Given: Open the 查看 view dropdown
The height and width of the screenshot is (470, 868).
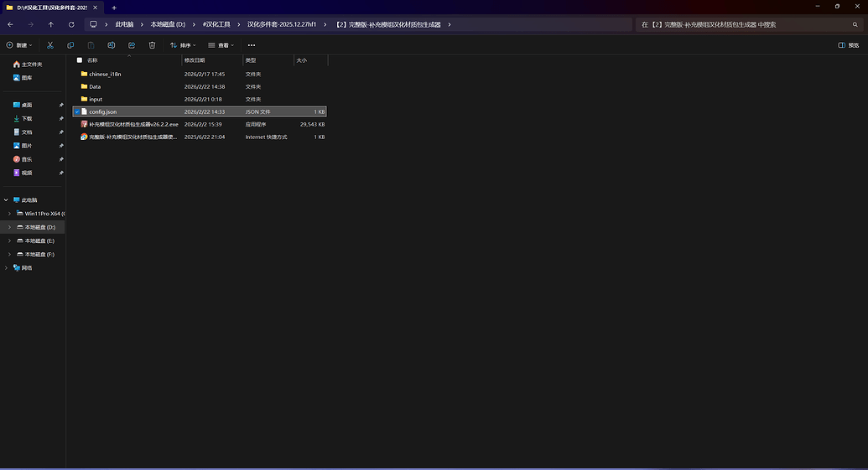Looking at the screenshot, I should click(x=221, y=45).
